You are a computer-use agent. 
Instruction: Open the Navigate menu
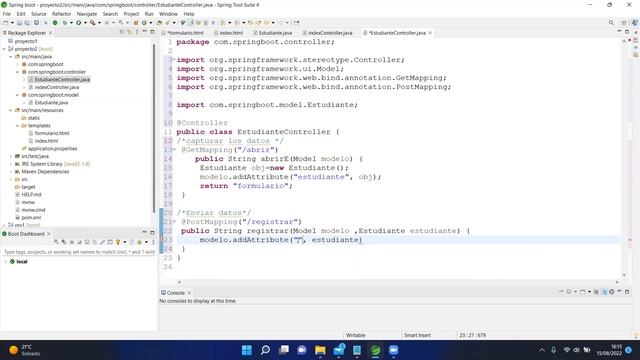[87, 14]
